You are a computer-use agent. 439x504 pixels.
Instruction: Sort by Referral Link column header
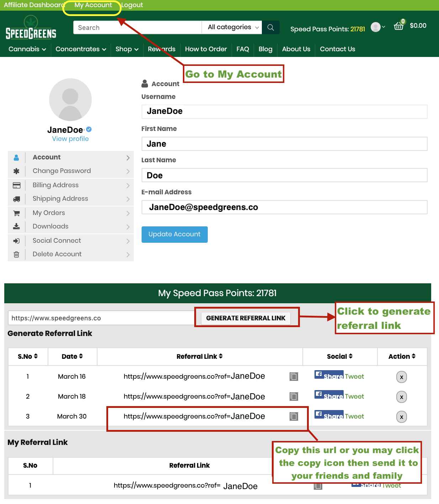click(200, 357)
